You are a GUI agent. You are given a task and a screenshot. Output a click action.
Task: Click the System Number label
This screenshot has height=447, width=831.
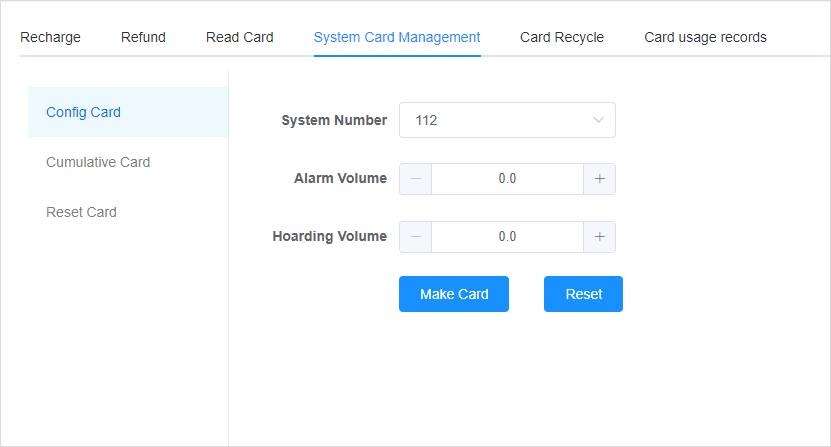334,120
